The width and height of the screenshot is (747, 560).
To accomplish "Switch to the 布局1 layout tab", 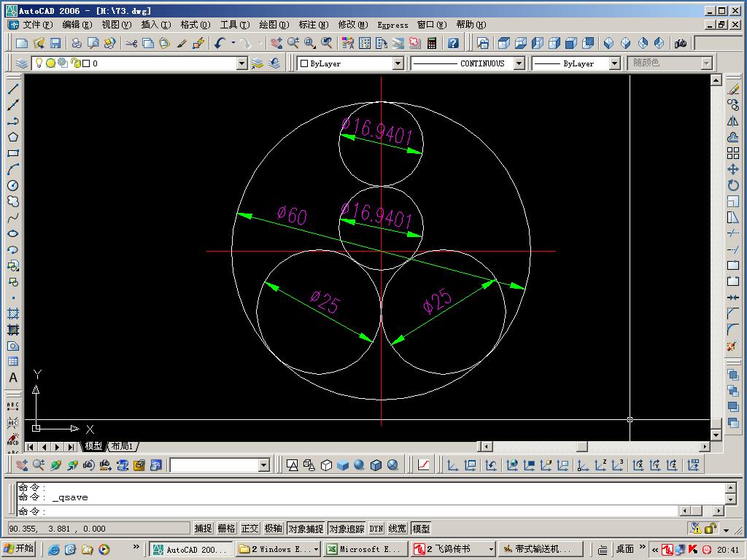I will [x=123, y=446].
